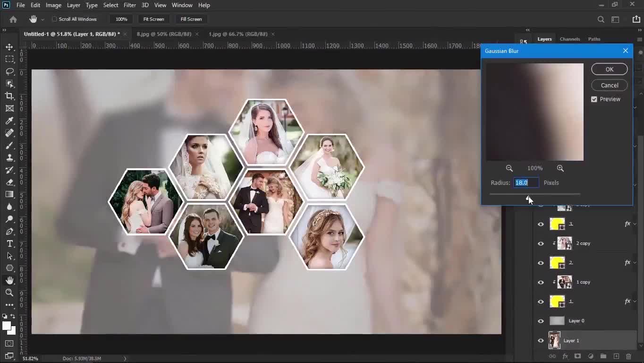Click zoom-in magnifier in Gaussian Blur preview

(x=560, y=168)
